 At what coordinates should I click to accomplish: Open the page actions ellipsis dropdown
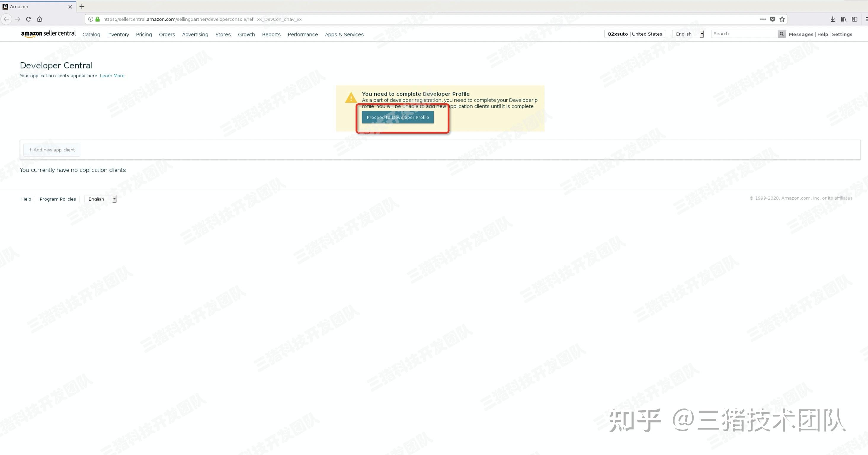click(x=763, y=19)
